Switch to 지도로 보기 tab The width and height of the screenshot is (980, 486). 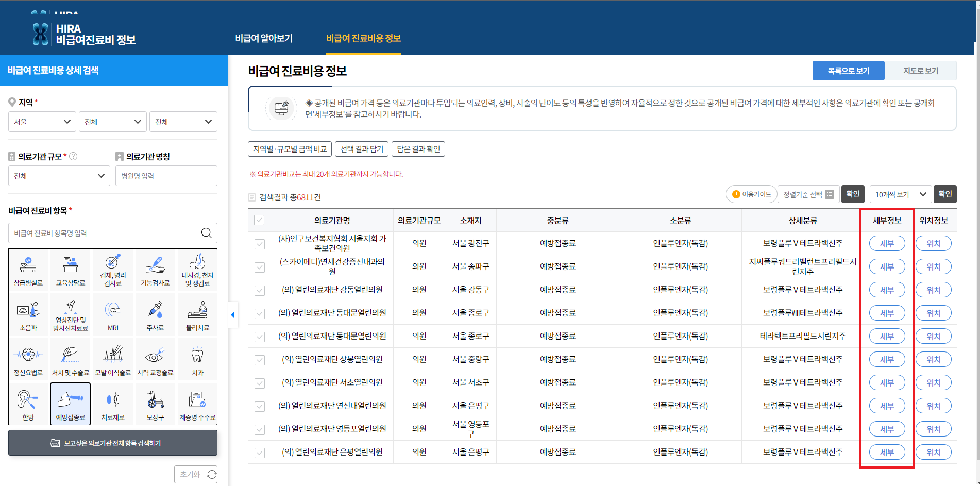pyautogui.click(x=921, y=71)
